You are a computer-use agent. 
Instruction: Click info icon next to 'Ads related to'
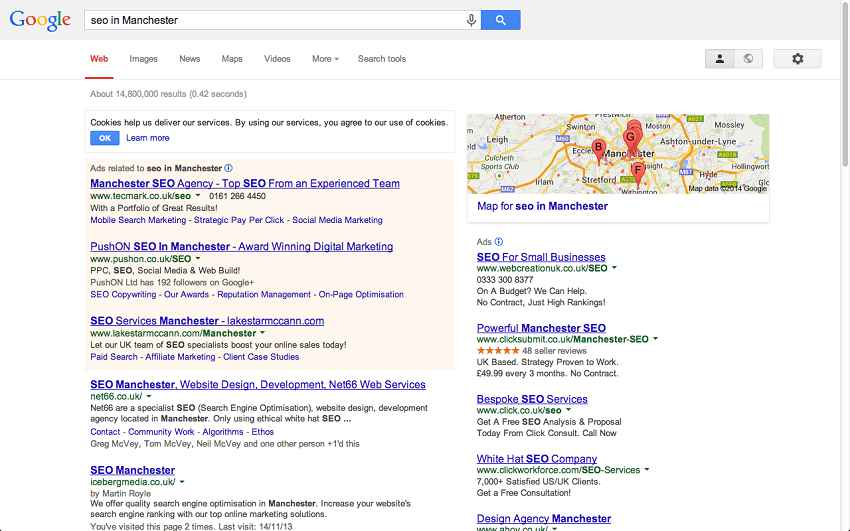coord(229,168)
